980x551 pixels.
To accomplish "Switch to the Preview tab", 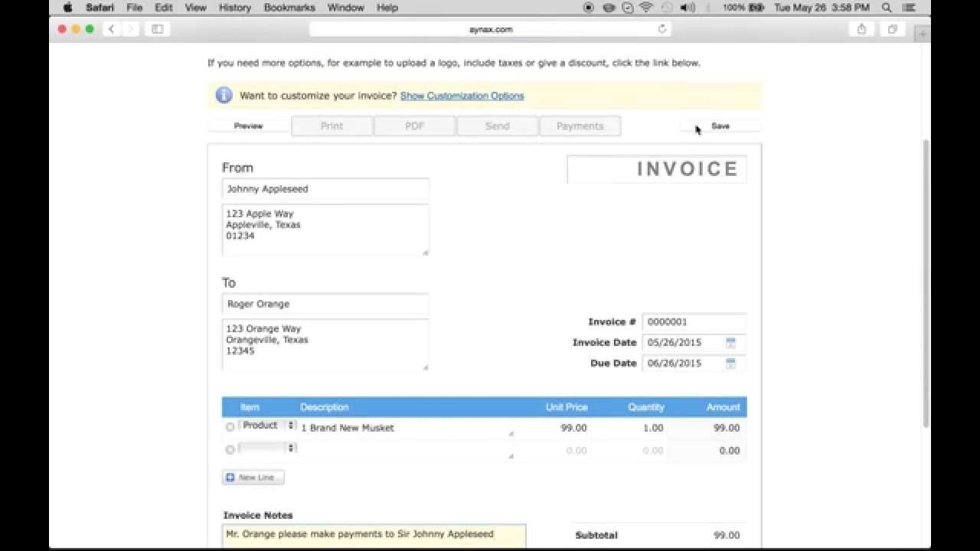I will point(249,125).
